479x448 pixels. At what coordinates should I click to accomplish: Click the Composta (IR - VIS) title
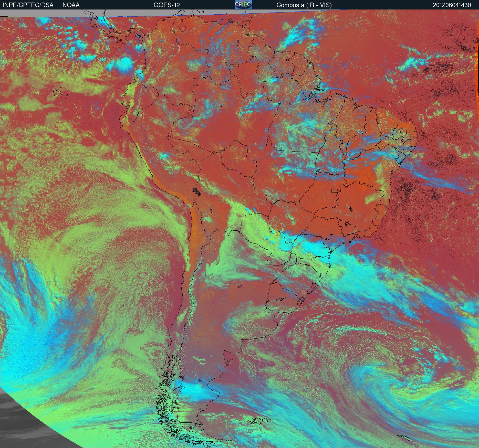(304, 5)
